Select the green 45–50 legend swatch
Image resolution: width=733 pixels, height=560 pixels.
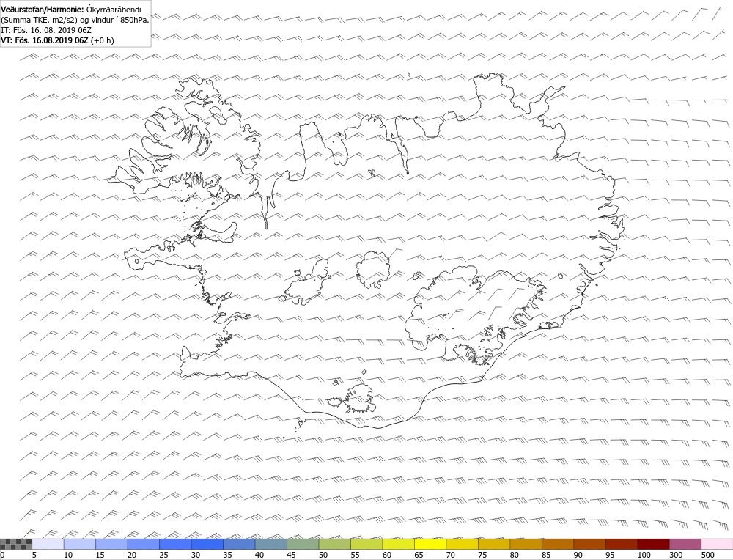pos(303,544)
